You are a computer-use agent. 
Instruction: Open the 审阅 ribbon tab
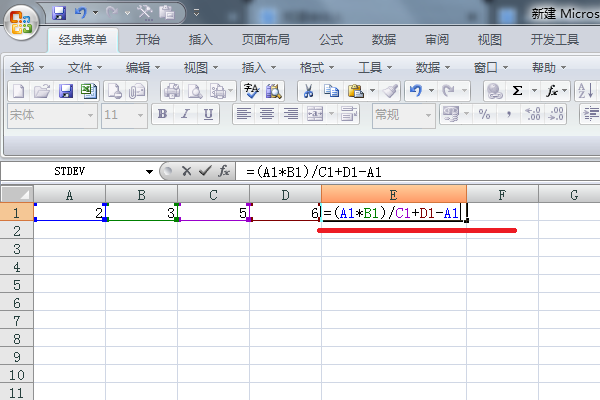tap(437, 39)
